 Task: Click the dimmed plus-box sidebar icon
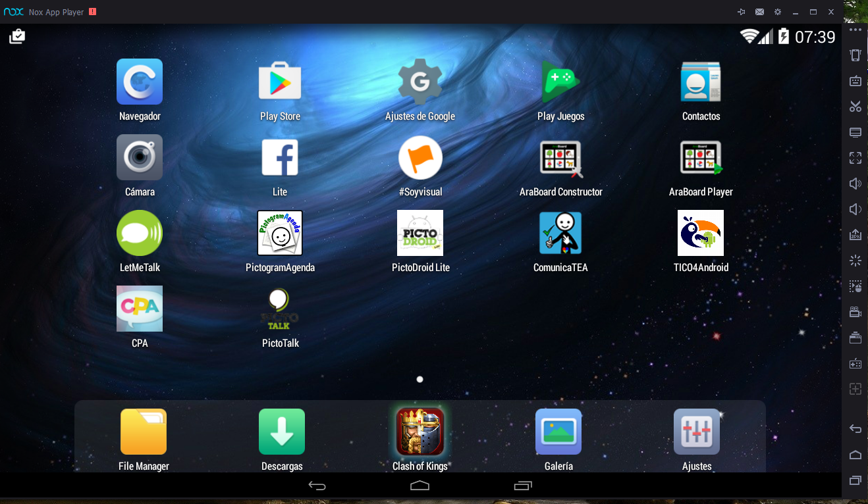(855, 389)
